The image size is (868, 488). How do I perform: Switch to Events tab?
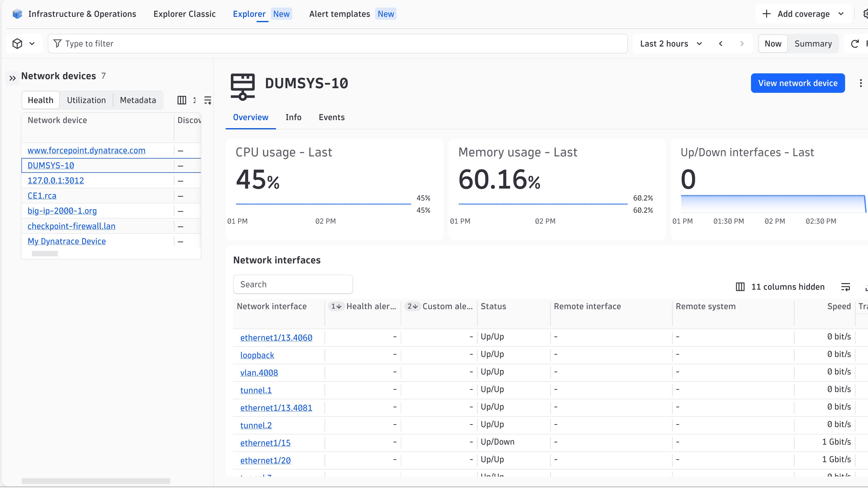point(332,117)
